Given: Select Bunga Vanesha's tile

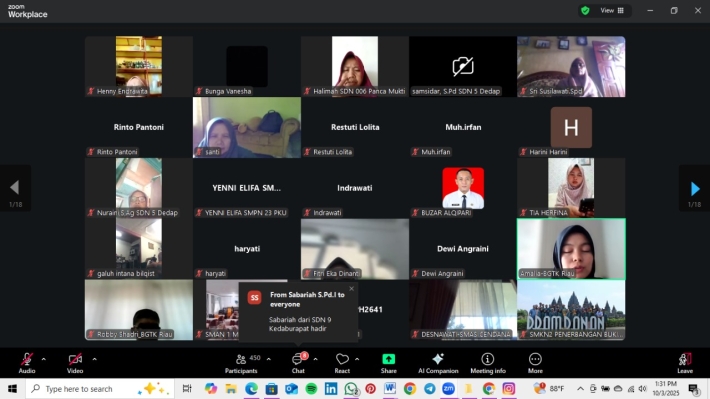Looking at the screenshot, I should pos(247,67).
